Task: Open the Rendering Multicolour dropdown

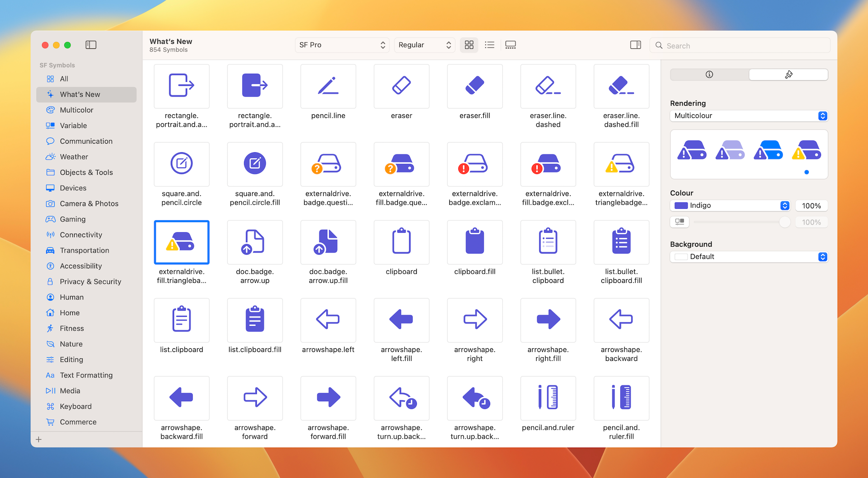Action: click(x=748, y=116)
